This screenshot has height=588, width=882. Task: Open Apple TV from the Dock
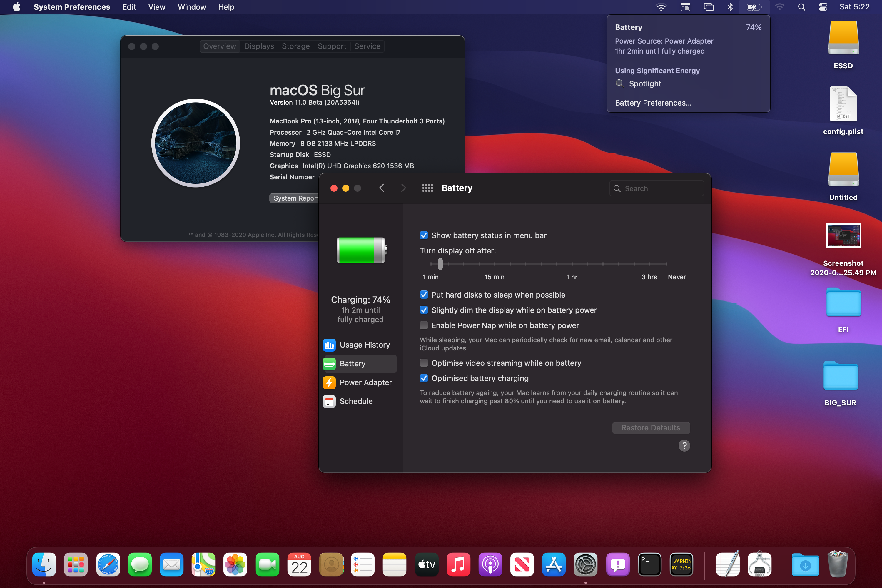click(426, 564)
